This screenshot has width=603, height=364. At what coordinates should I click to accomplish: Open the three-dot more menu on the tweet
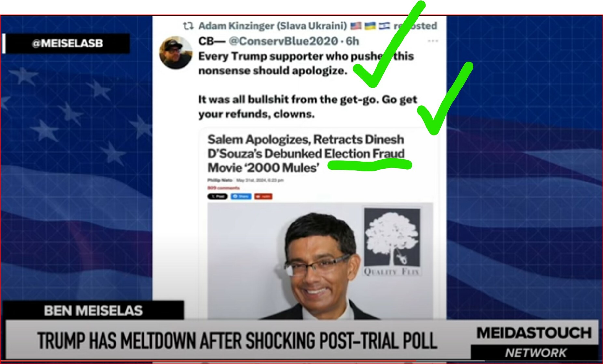[432, 41]
